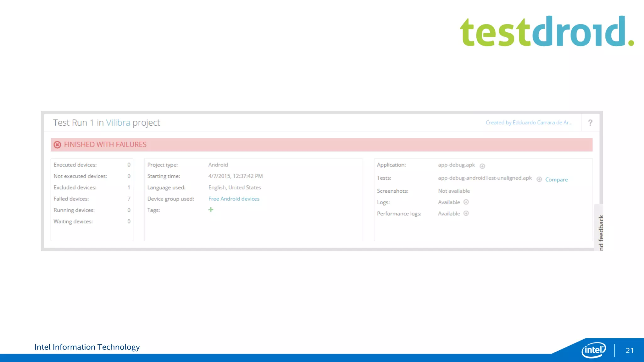This screenshot has height=362, width=644.
Task: Open the Send feedback side tab
Action: [601, 232]
